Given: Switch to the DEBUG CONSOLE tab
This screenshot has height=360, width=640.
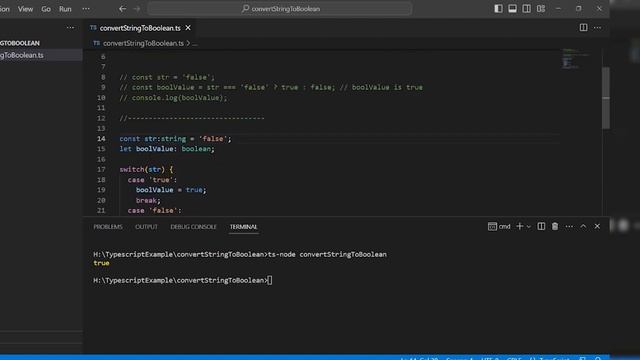Looking at the screenshot, I should point(193,227).
